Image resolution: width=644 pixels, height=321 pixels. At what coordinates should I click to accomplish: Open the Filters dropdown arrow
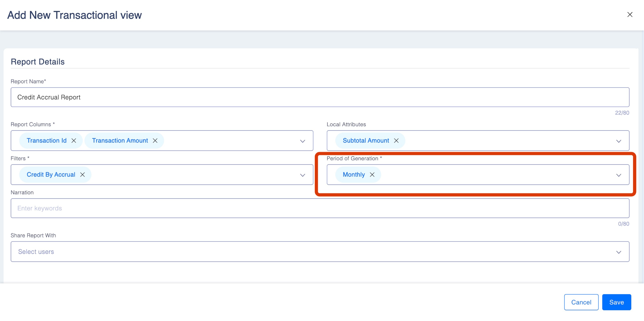click(302, 175)
